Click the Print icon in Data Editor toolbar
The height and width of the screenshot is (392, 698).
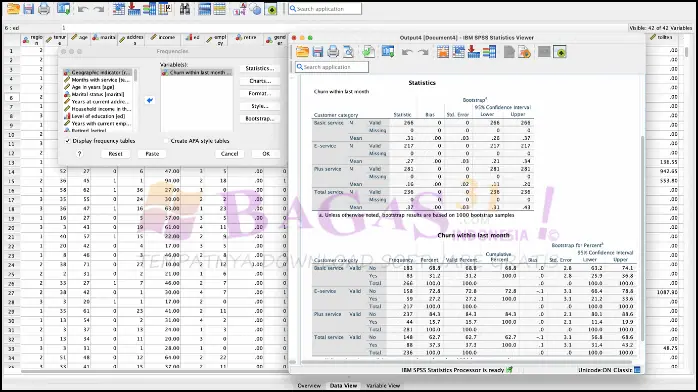coord(44,8)
